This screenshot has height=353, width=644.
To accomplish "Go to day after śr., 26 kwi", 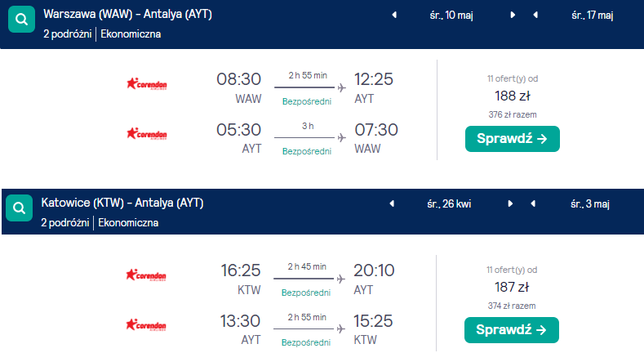I will (x=510, y=203).
